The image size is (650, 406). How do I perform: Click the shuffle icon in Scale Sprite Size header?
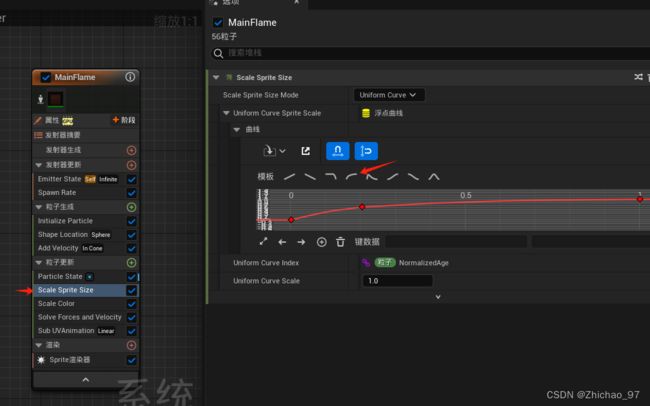pyautogui.click(x=638, y=77)
